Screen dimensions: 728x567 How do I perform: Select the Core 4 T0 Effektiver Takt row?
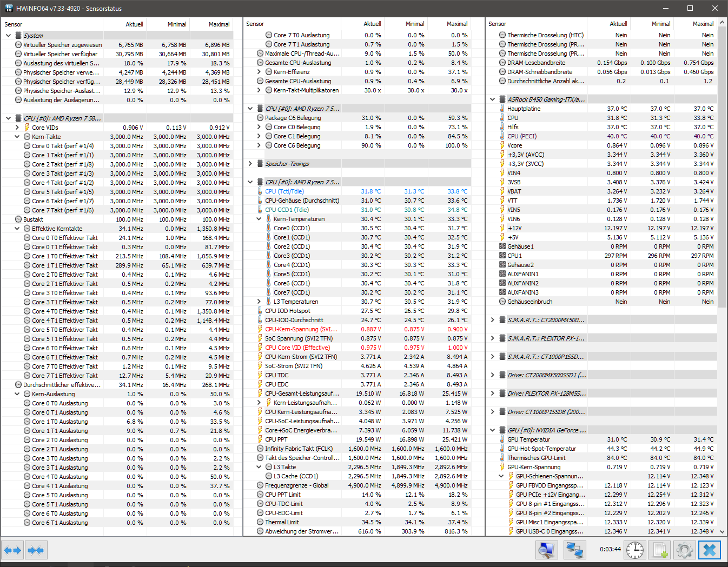[117, 311]
